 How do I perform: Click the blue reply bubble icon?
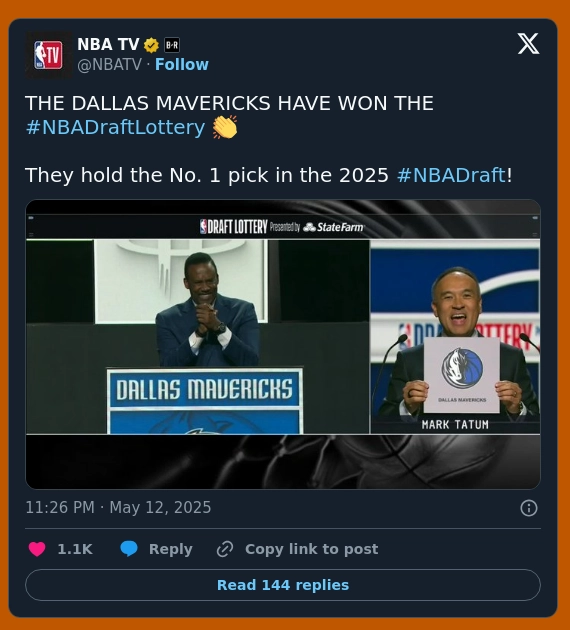pos(129,549)
